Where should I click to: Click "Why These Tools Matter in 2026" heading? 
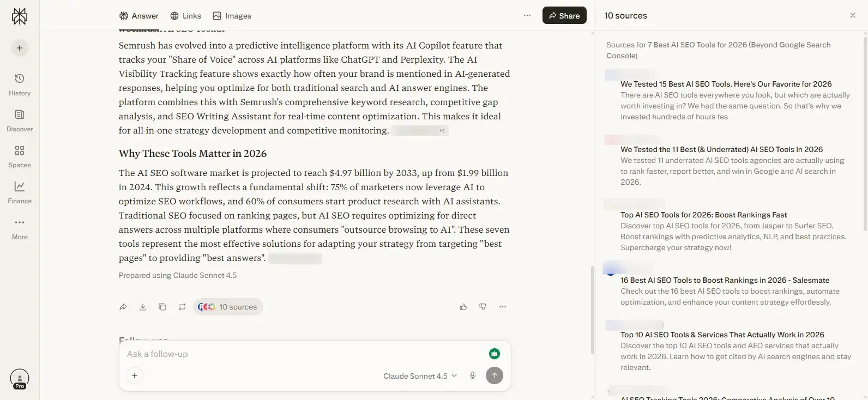pyautogui.click(x=192, y=154)
